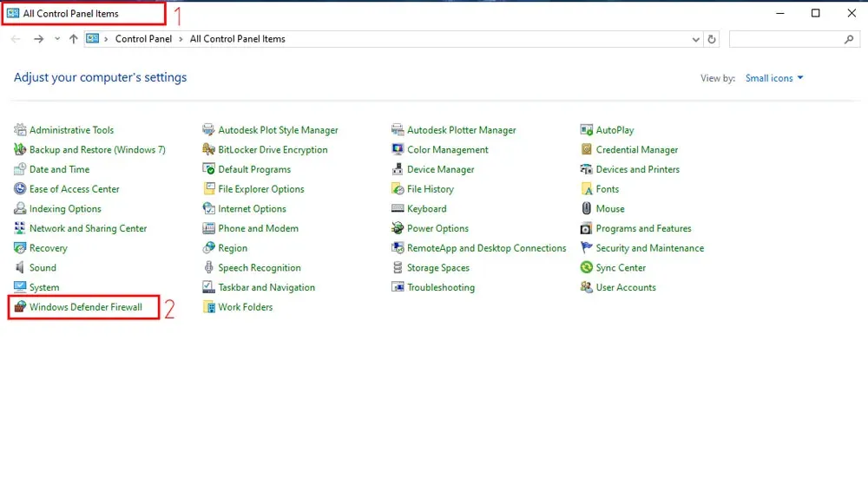868x498 pixels.
Task: Open RemoteApp and Desktop Connections link
Action: [487, 248]
